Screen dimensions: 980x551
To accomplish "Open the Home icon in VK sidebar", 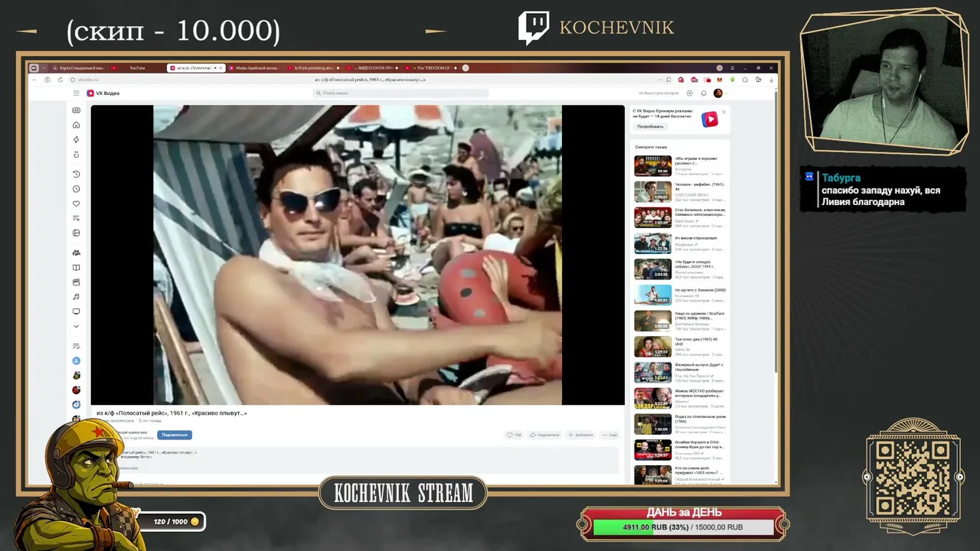I will pyautogui.click(x=76, y=125).
